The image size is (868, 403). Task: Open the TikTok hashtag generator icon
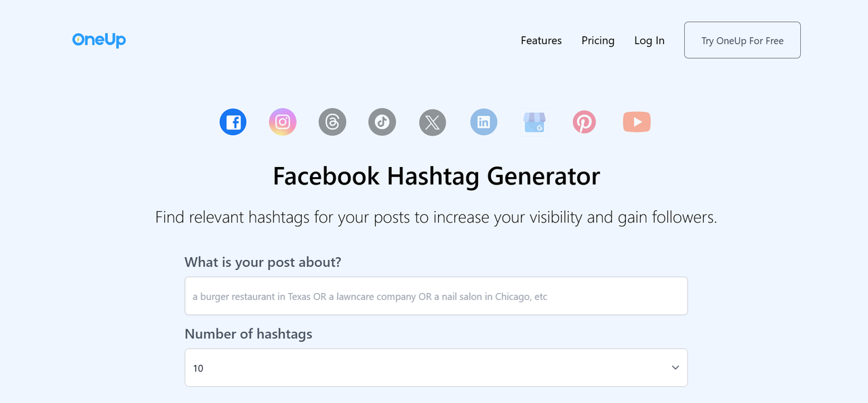(382, 122)
